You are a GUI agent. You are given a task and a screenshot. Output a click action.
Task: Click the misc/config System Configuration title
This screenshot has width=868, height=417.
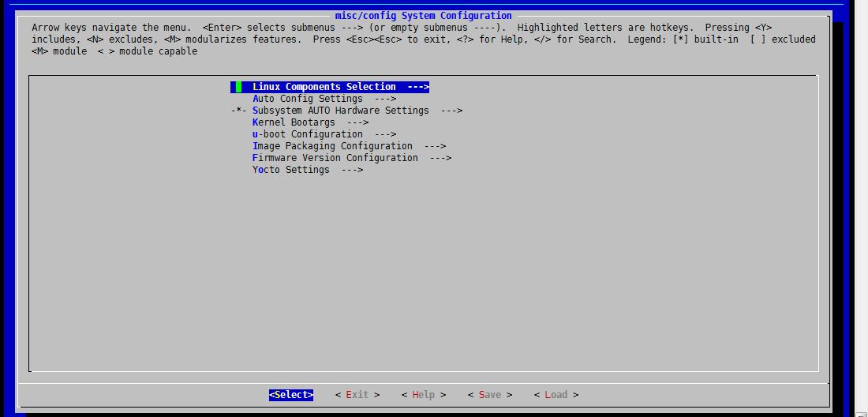(424, 16)
